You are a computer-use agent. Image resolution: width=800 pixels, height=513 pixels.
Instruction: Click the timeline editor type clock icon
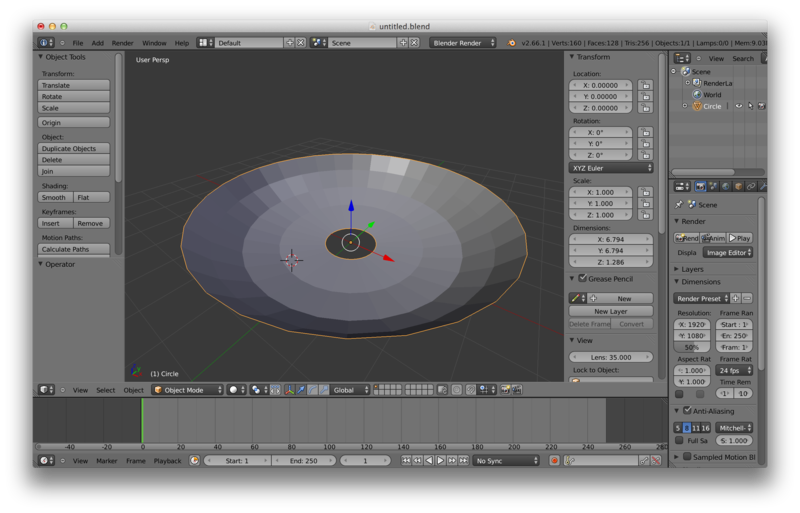click(45, 461)
